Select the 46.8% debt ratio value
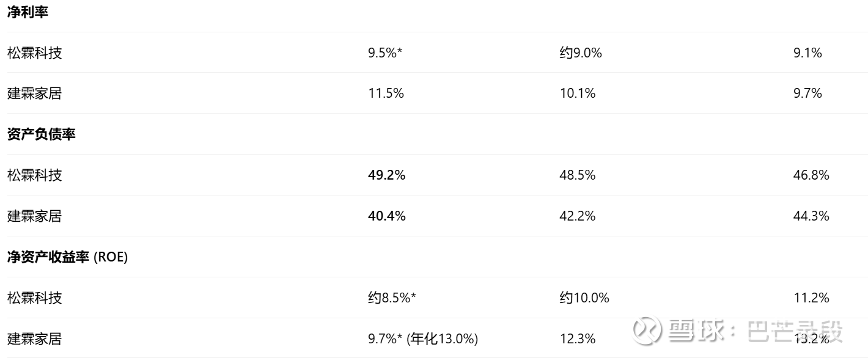 (811, 175)
